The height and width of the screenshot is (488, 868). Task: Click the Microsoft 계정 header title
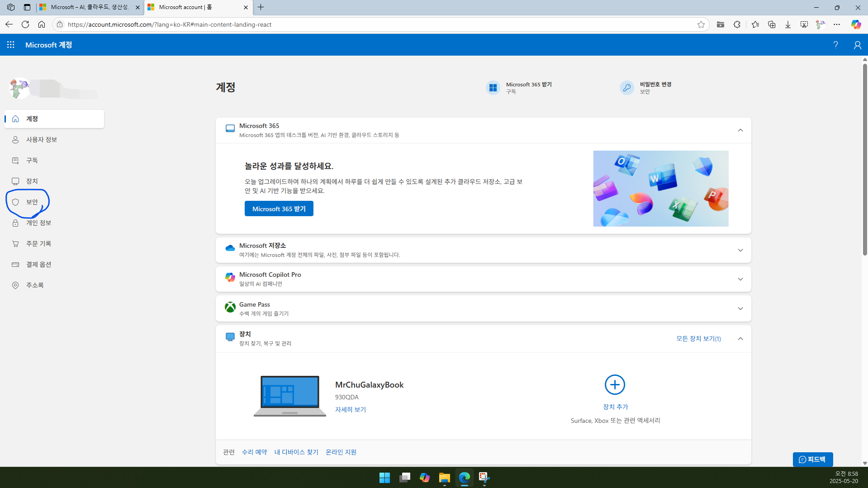tap(48, 45)
